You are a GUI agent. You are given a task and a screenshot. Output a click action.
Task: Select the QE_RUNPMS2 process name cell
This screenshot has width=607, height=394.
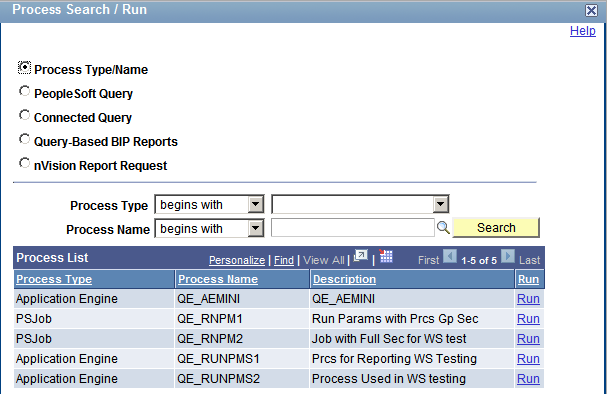(242, 379)
